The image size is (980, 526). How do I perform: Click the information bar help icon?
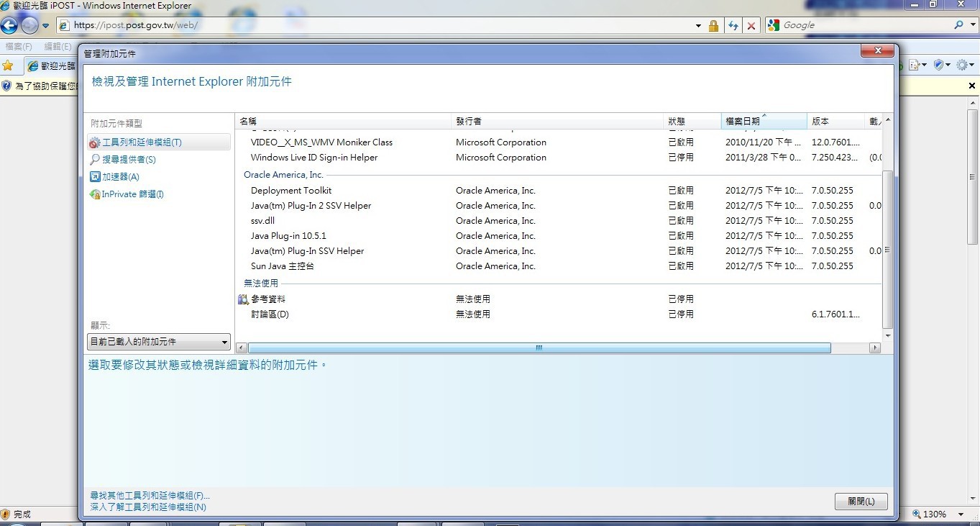[6, 86]
